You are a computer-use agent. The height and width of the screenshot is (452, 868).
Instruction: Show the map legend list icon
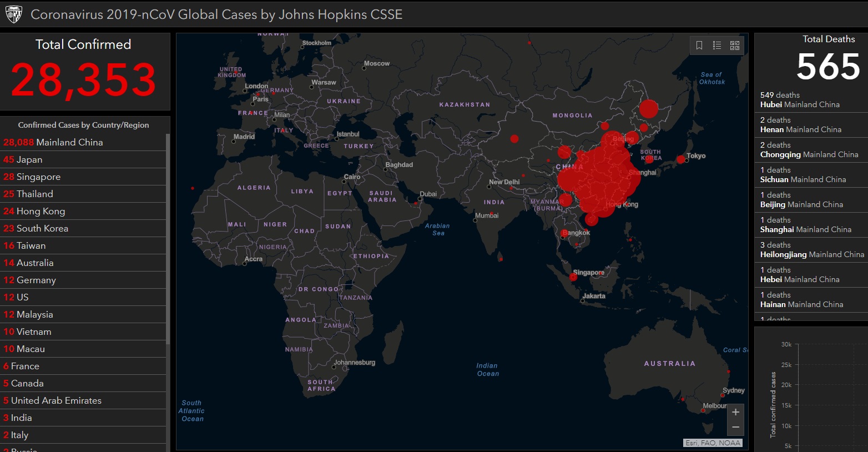click(x=717, y=46)
